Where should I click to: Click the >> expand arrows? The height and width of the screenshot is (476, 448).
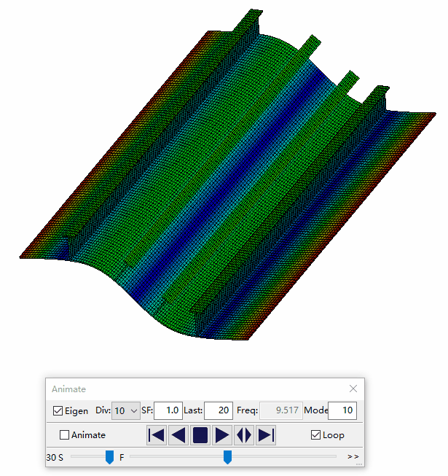click(353, 456)
